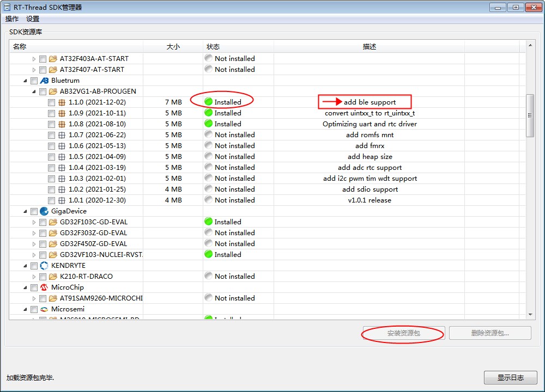Viewport: 545px width, 392px height.
Task: Click the 'v1.0.1 release' description
Action: pos(370,200)
